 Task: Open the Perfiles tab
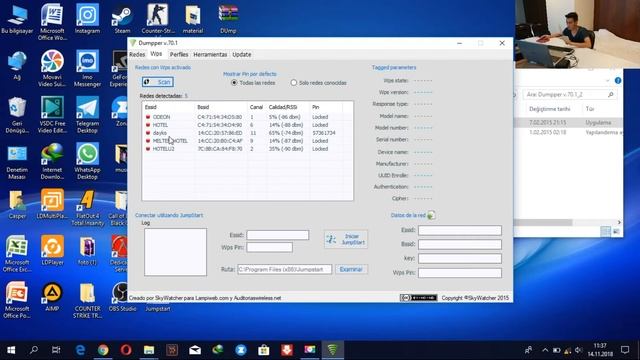coord(179,54)
